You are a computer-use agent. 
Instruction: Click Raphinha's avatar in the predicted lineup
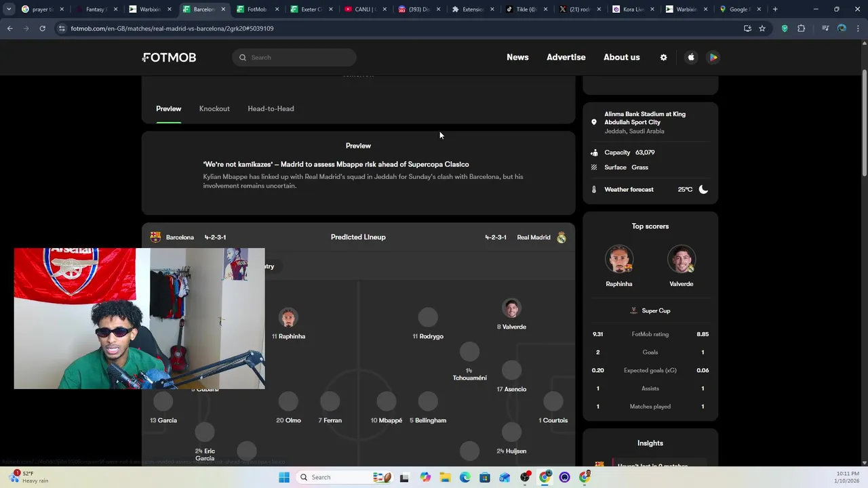pyautogui.click(x=288, y=319)
